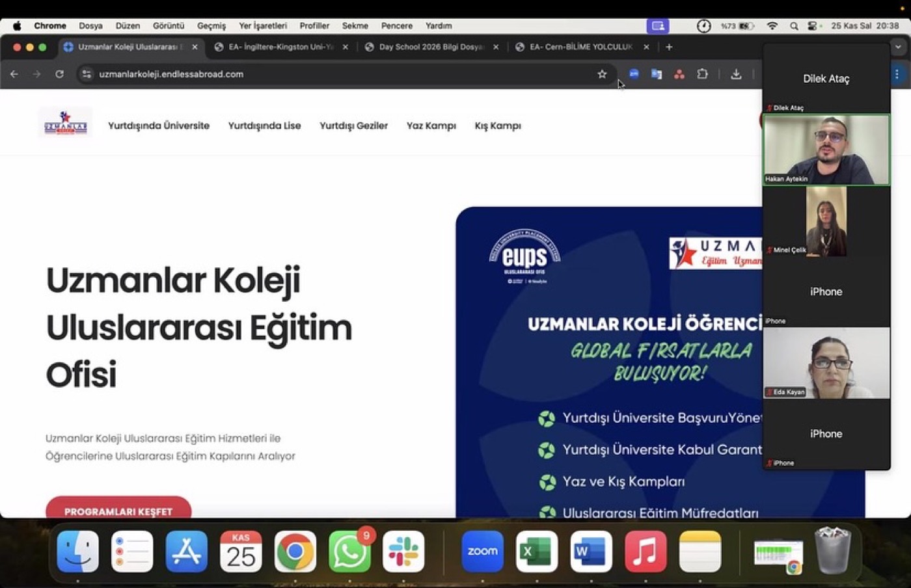The width and height of the screenshot is (911, 588).
Task: Open the Yer İşaretleri menu
Action: (x=263, y=26)
